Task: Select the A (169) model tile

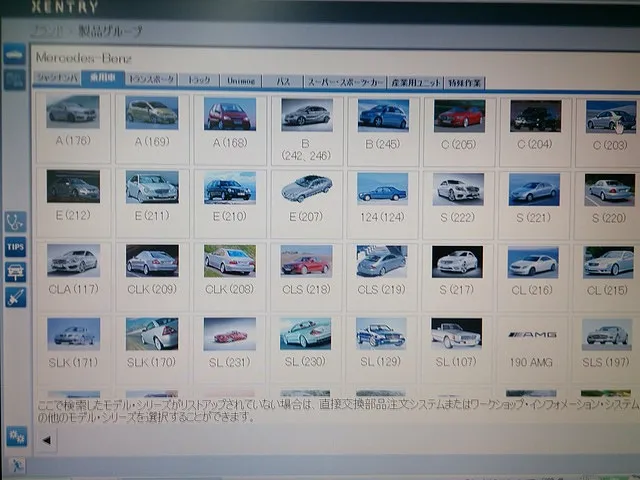Action: (152, 129)
